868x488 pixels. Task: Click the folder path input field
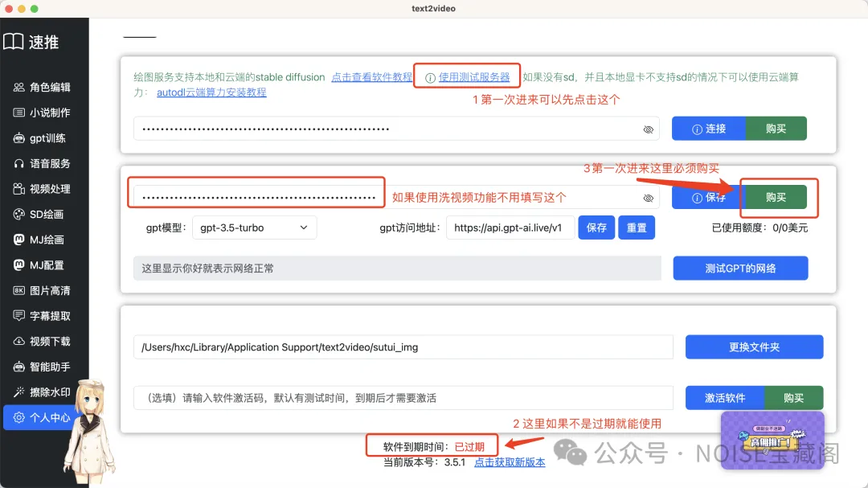point(402,347)
